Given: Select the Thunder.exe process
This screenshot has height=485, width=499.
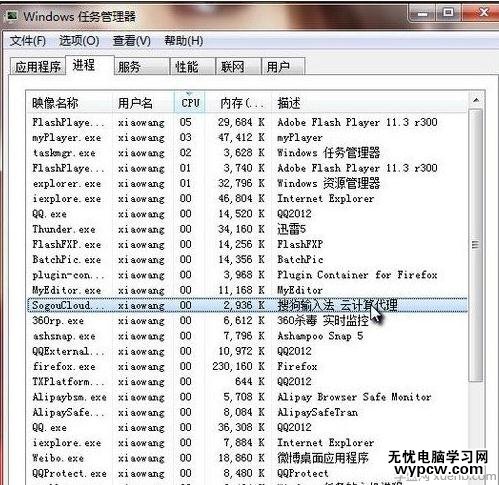Looking at the screenshot, I should tap(247, 229).
